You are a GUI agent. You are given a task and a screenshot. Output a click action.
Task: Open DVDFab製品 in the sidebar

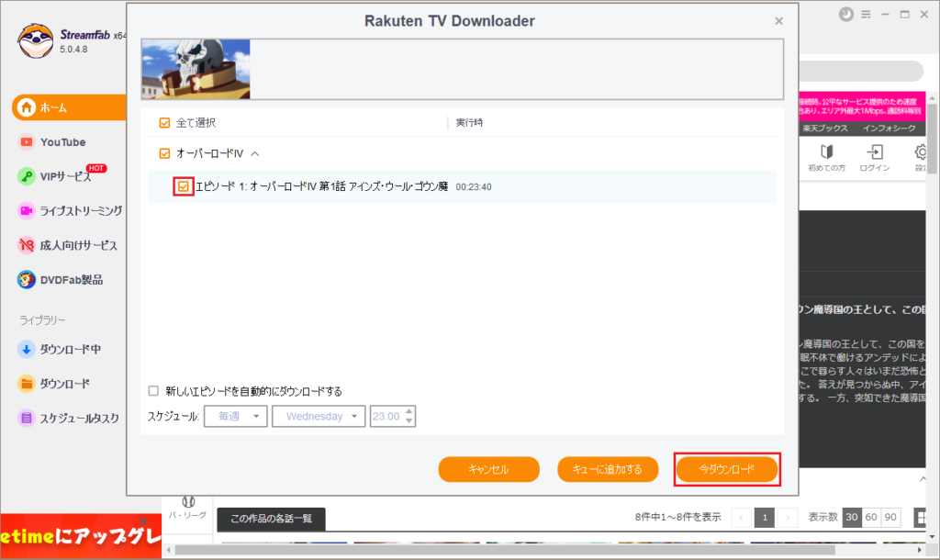pyautogui.click(x=60, y=279)
